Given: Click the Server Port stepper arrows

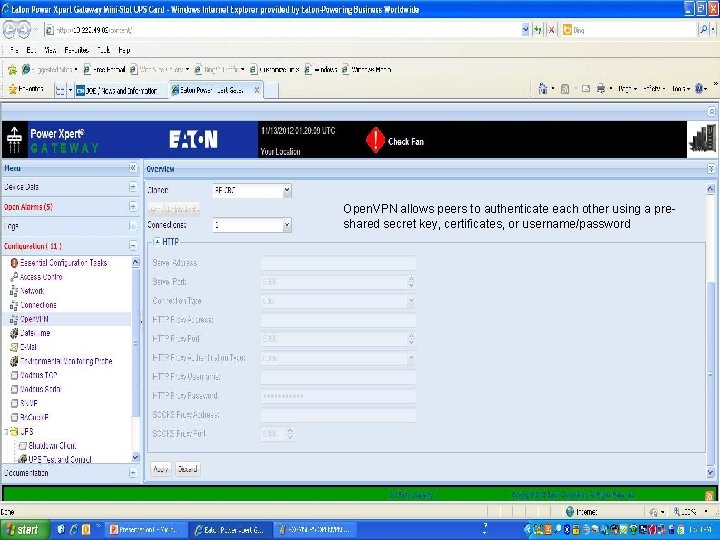Looking at the screenshot, I should pos(411,282).
